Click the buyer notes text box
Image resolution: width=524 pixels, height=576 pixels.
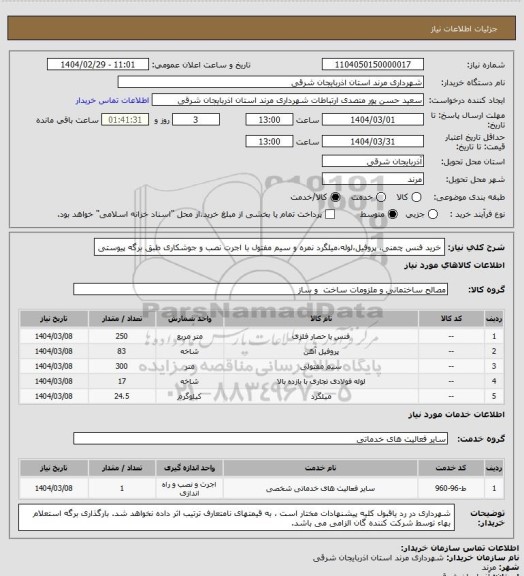[x=236, y=518]
